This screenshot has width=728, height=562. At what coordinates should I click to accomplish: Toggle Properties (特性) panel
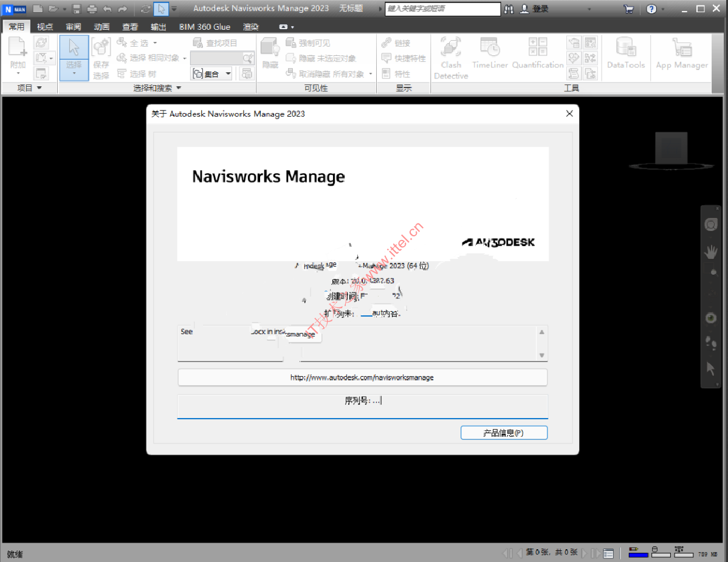[x=396, y=74]
